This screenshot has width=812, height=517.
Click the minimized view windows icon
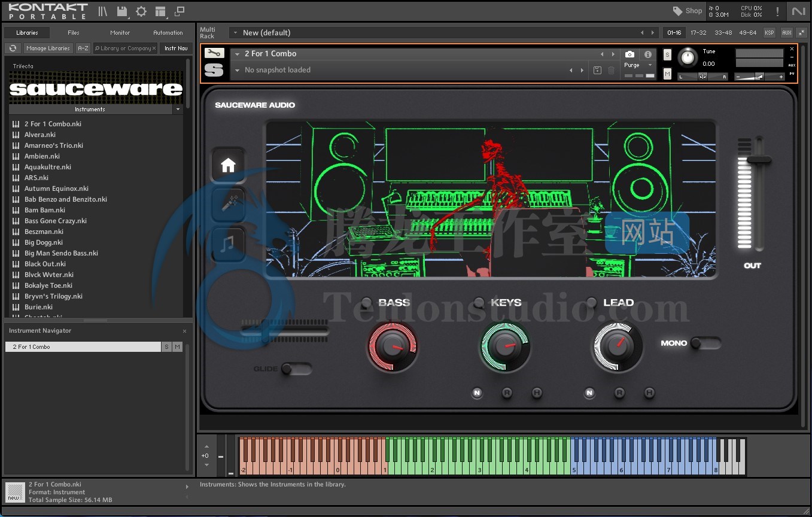pos(180,11)
